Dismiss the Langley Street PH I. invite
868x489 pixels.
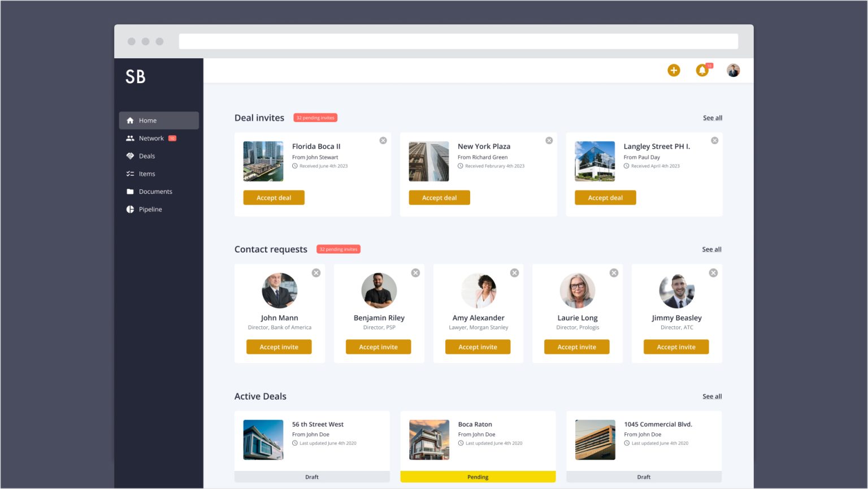coord(714,140)
